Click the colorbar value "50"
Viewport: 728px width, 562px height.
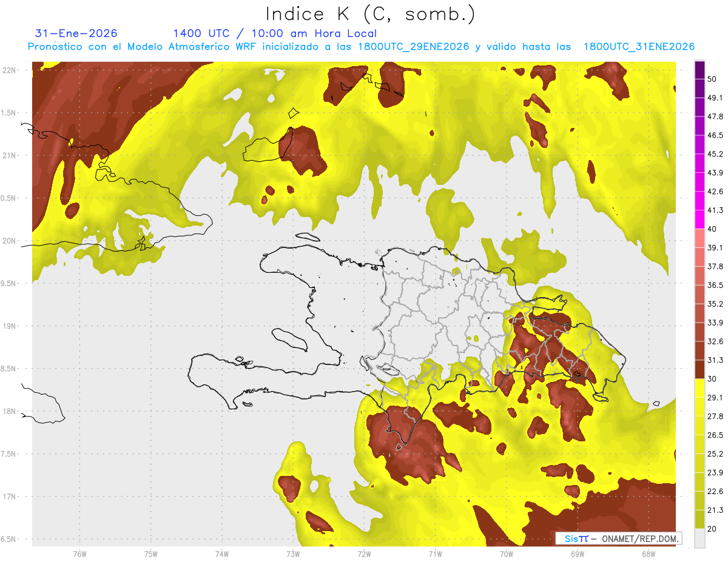pos(713,79)
